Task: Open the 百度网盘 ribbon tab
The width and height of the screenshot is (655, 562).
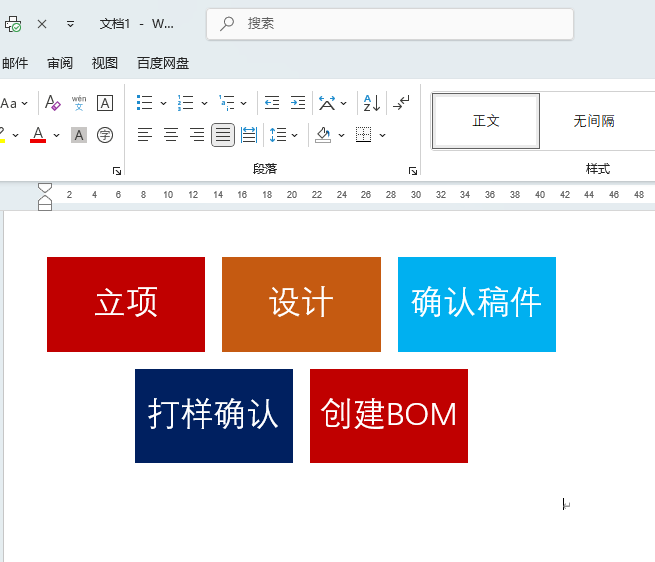Action: point(163,63)
